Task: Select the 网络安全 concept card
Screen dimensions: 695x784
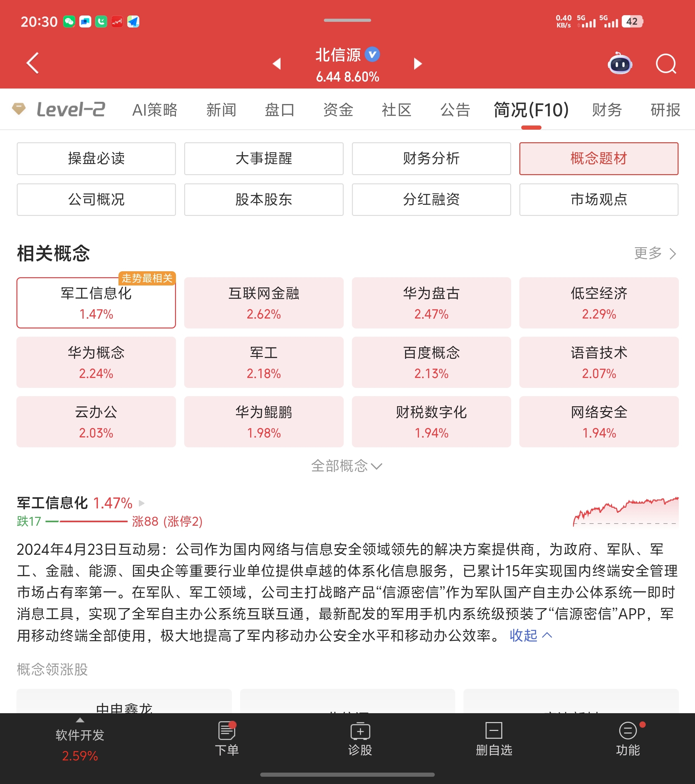Action: [599, 422]
